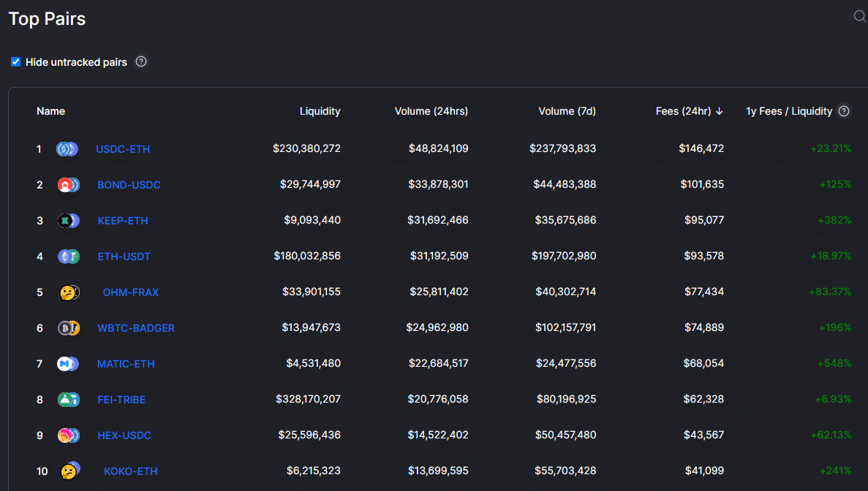Select the +382% fees ratio
Image resolution: width=868 pixels, height=491 pixels.
[x=834, y=220]
